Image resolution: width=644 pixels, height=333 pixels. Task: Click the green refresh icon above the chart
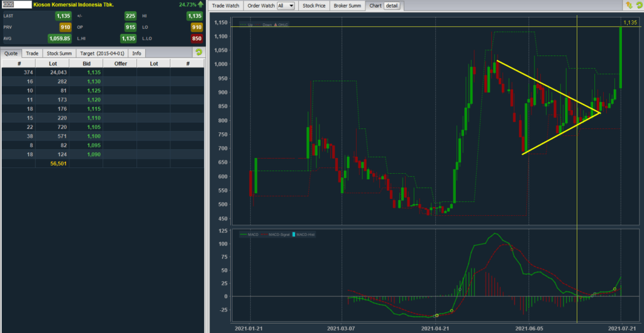(x=639, y=5)
